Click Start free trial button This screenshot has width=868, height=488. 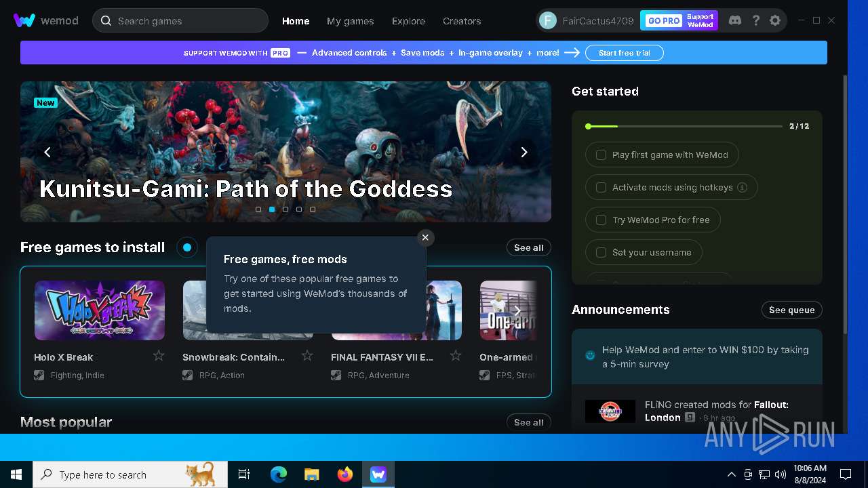point(625,53)
